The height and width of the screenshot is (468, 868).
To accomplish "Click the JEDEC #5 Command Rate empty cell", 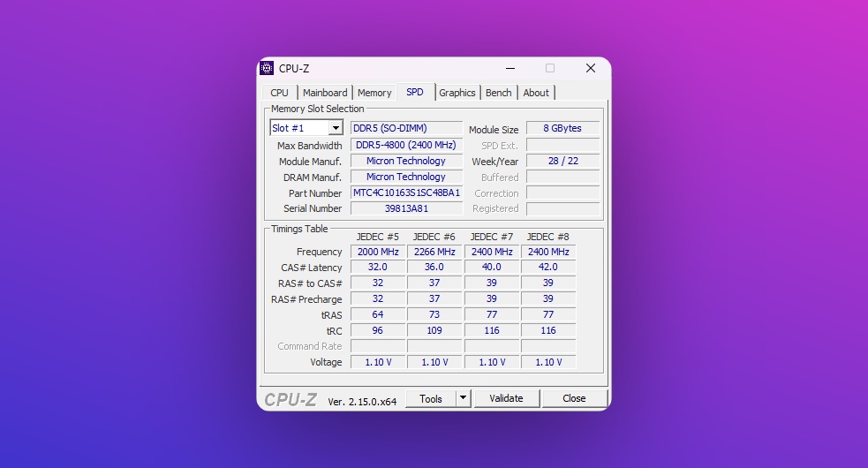I will (x=378, y=346).
